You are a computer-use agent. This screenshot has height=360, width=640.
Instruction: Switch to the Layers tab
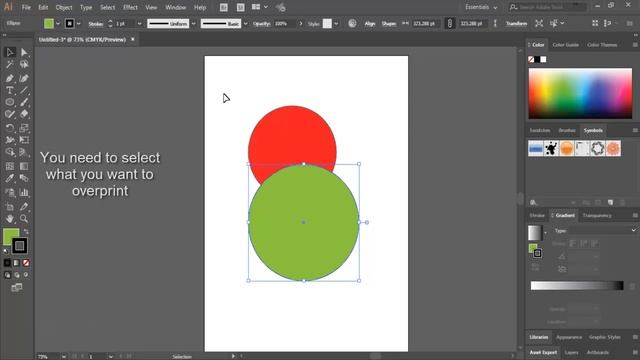(571, 352)
